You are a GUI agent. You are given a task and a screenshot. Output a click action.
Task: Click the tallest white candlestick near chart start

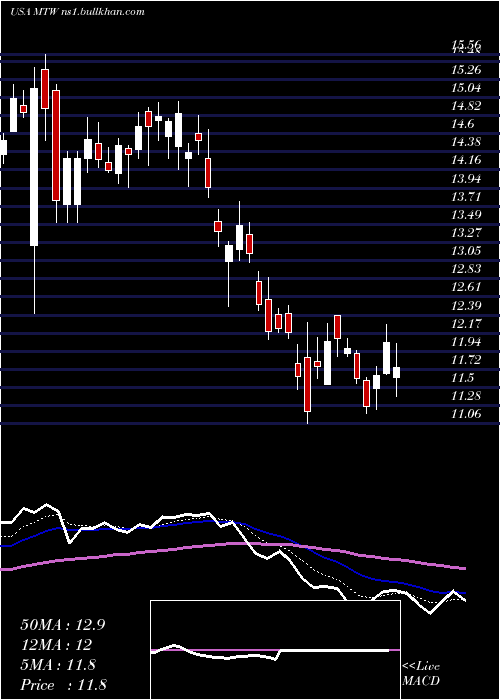coord(34,167)
